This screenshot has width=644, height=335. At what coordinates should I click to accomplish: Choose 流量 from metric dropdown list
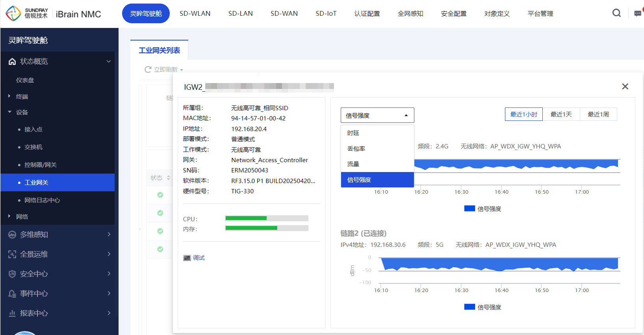pyautogui.click(x=377, y=164)
